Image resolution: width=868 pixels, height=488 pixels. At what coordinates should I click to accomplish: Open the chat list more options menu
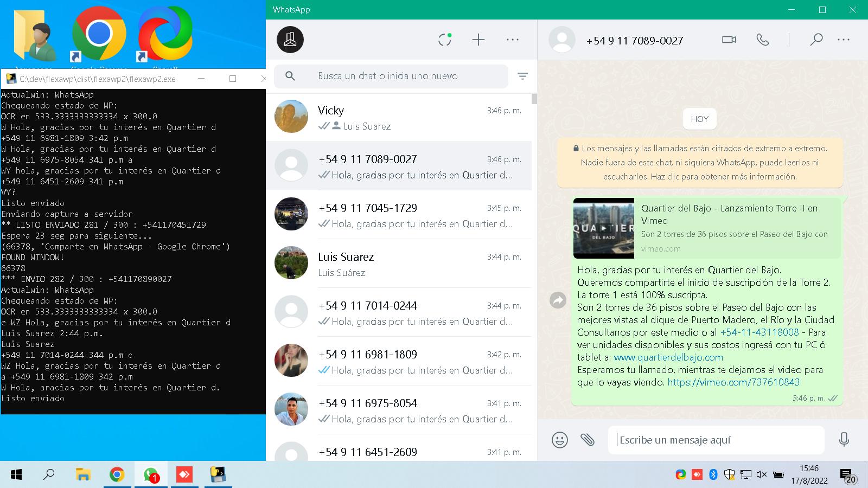pos(513,40)
